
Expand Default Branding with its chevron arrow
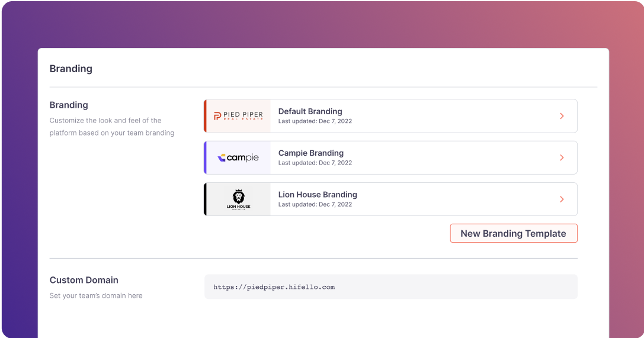click(x=562, y=116)
